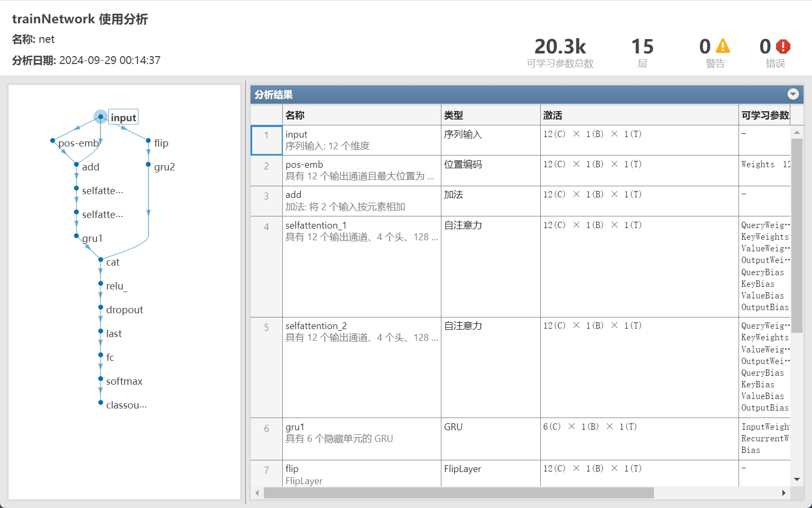Select table row selfattention_2

(521, 367)
